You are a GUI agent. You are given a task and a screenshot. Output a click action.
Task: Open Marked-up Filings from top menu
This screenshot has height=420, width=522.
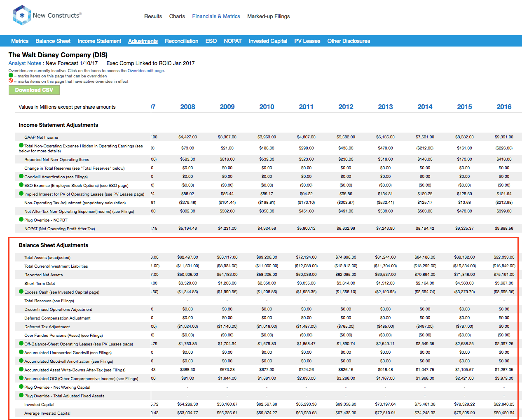click(268, 16)
